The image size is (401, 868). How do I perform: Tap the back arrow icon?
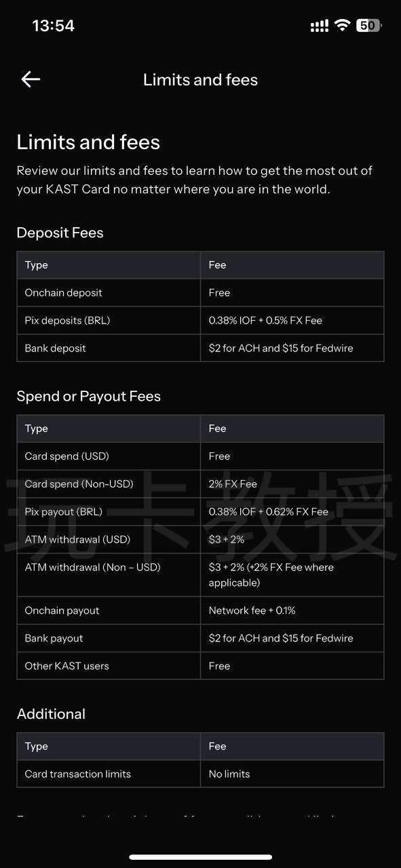(x=31, y=79)
